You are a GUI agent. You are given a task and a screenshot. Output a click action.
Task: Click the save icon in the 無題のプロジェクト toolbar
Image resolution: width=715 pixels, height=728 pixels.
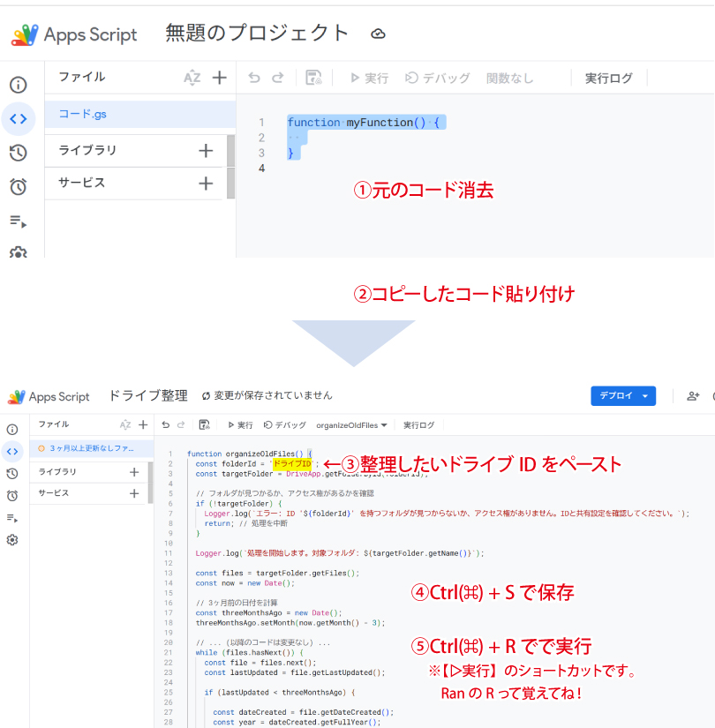tap(313, 78)
